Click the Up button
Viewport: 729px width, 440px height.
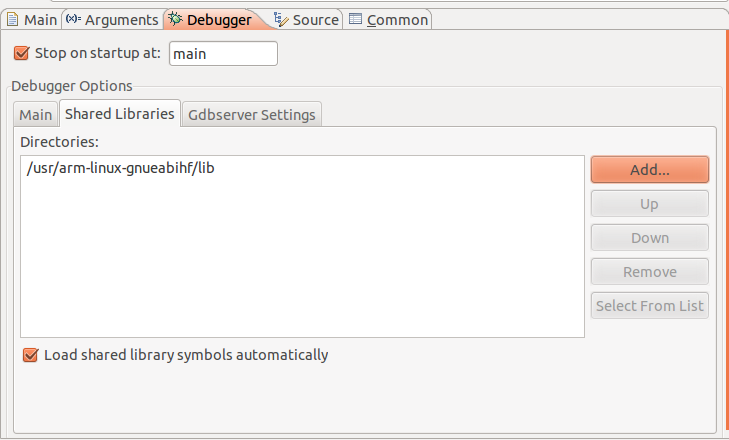click(649, 204)
